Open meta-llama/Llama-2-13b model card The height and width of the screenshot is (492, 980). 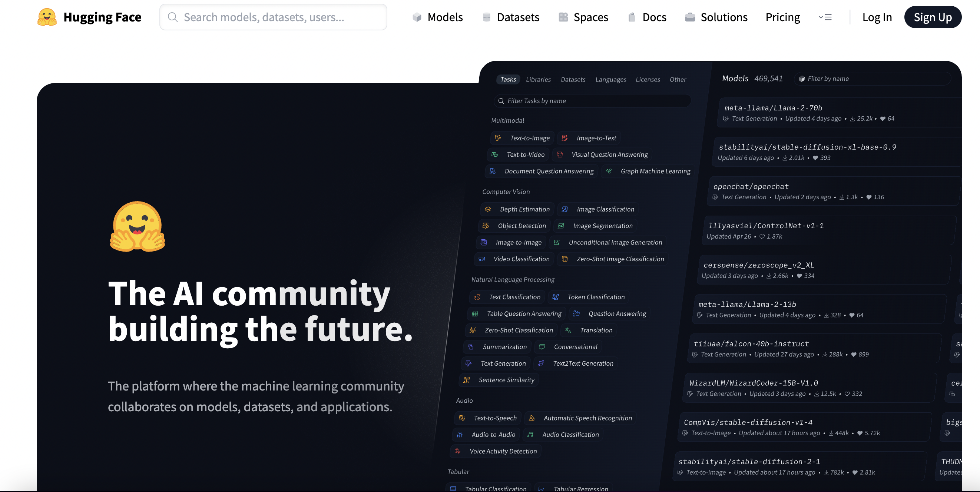[820, 309]
